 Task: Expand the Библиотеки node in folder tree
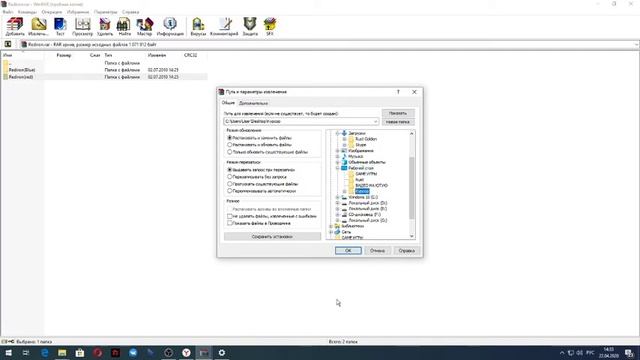coord(331,226)
